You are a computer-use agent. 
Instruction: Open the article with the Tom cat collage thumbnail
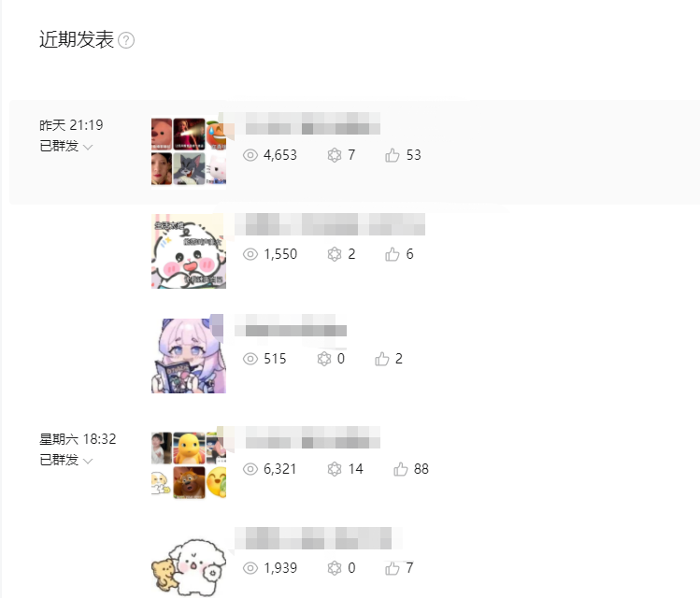(189, 151)
